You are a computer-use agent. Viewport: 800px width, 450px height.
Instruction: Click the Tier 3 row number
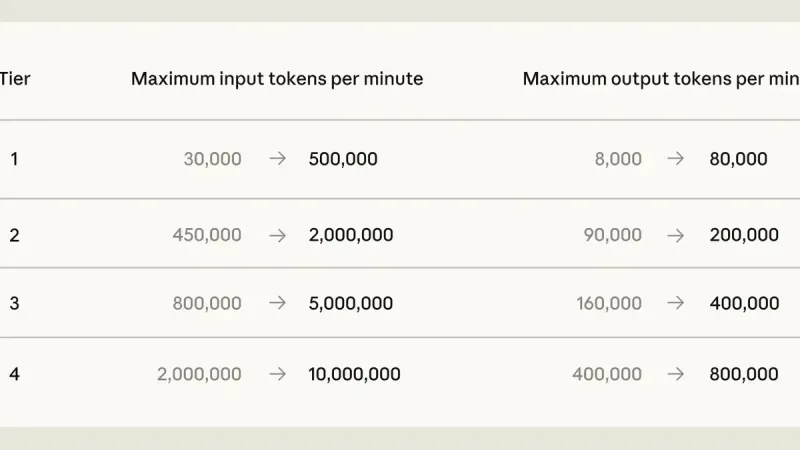point(14,303)
